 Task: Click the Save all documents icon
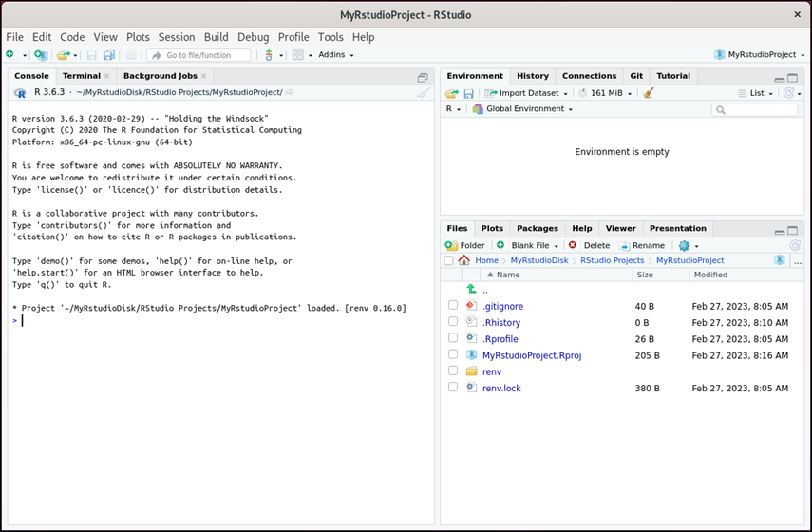pyautogui.click(x=109, y=55)
